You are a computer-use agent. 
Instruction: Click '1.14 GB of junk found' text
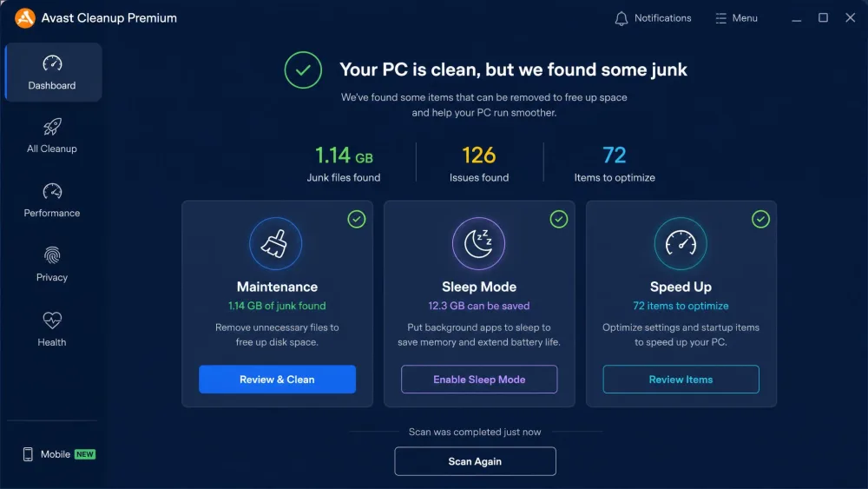(277, 306)
